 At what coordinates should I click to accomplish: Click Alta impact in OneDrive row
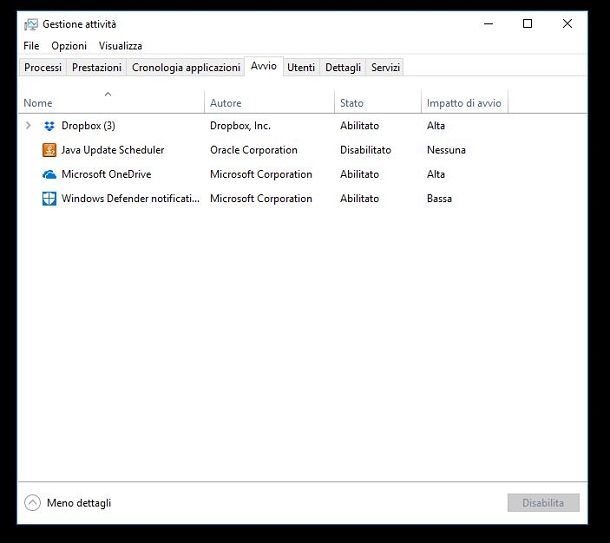point(436,174)
